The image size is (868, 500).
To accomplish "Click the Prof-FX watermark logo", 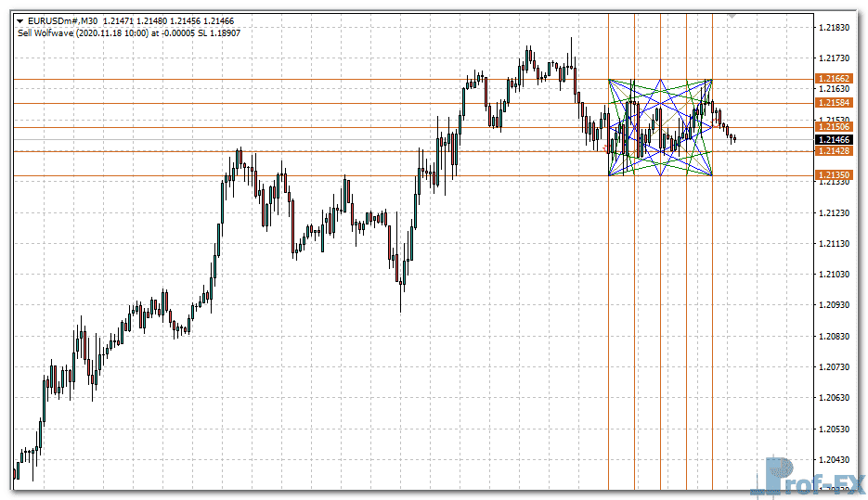I will [x=812, y=475].
